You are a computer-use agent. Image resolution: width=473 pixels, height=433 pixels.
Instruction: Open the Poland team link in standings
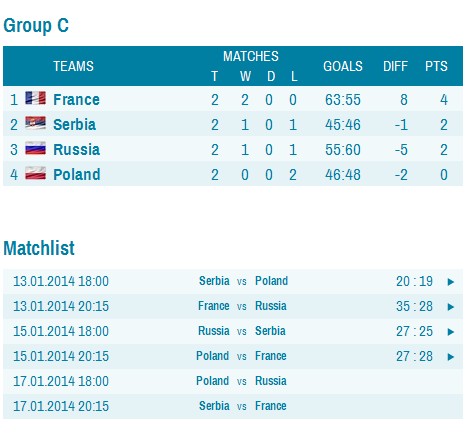tap(77, 175)
